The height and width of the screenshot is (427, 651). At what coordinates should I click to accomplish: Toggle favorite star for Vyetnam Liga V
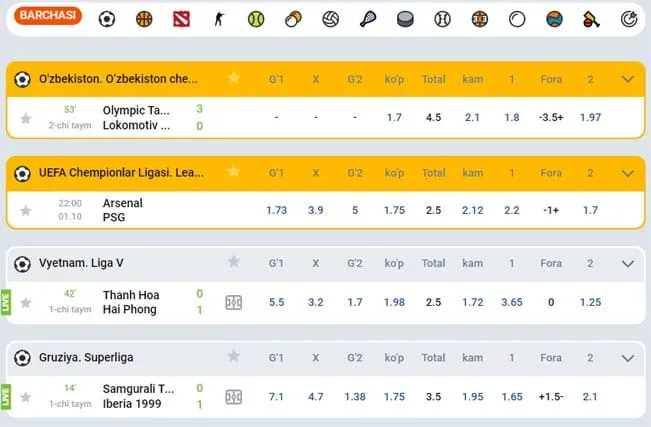[234, 263]
